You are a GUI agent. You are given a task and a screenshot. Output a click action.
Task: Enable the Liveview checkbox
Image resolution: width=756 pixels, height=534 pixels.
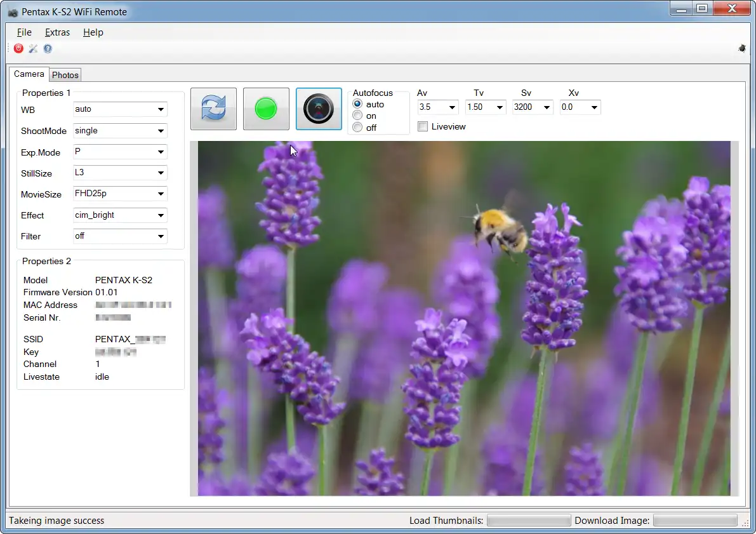tap(423, 127)
